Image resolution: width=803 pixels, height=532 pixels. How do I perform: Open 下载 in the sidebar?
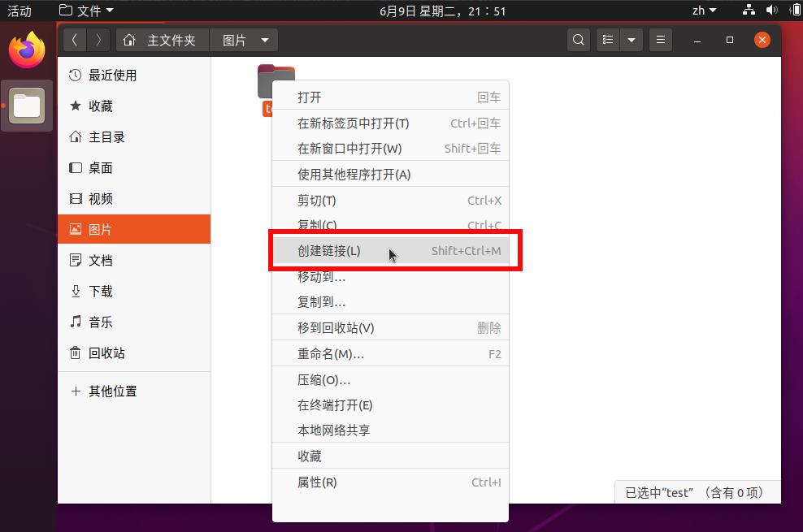tap(101, 292)
